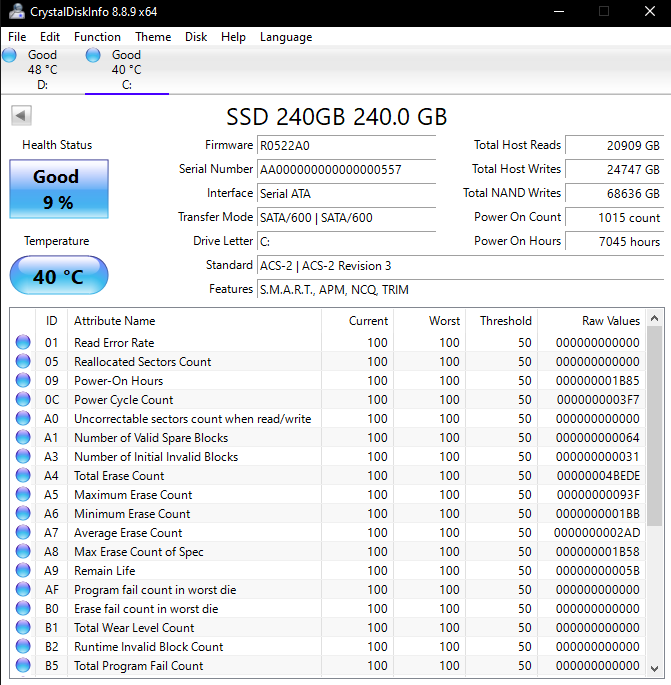This screenshot has height=685, width=671.
Task: Click status orb of disk D:
Action: coord(9,55)
